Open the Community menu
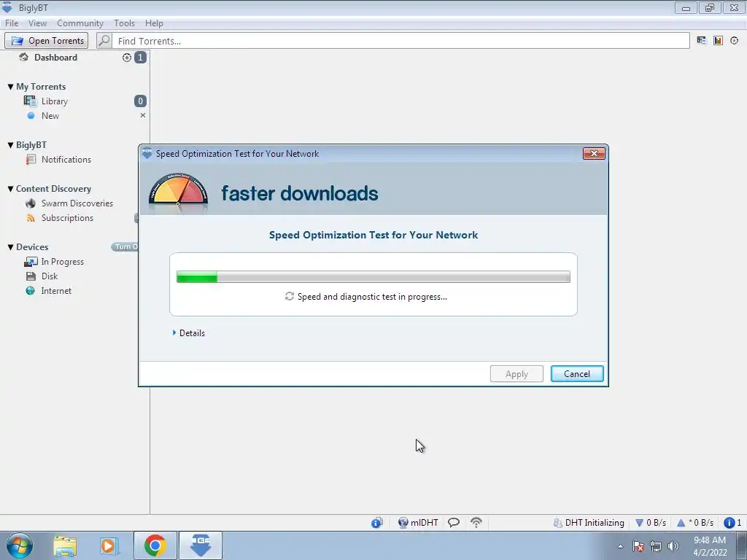Viewport: 747px width, 560px height. (x=80, y=23)
